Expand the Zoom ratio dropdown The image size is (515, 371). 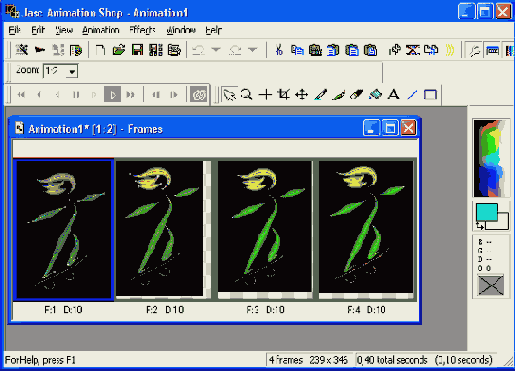72,71
